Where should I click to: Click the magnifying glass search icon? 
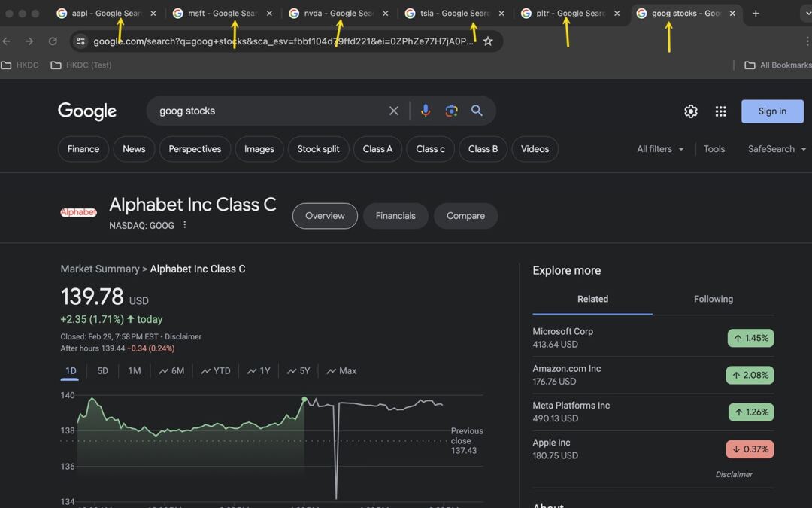coord(477,111)
